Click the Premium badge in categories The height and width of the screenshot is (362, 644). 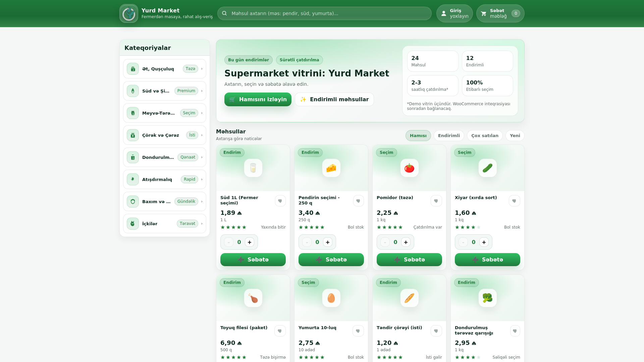tap(186, 91)
